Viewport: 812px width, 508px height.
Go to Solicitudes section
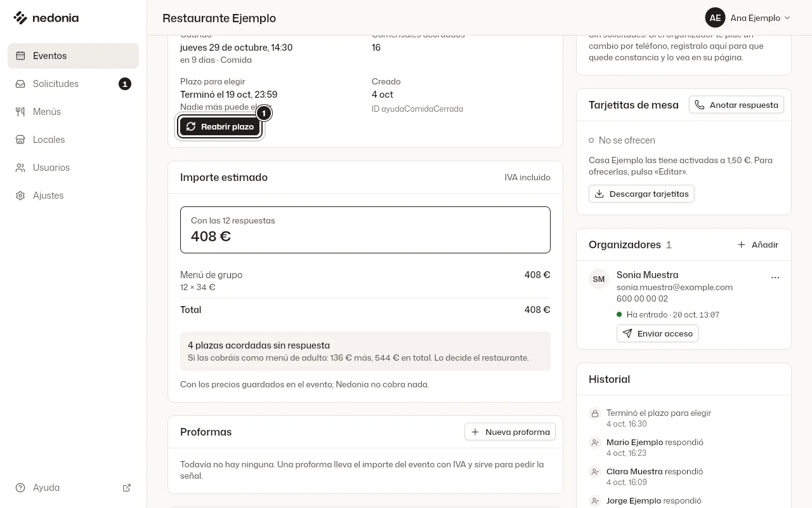click(73, 84)
